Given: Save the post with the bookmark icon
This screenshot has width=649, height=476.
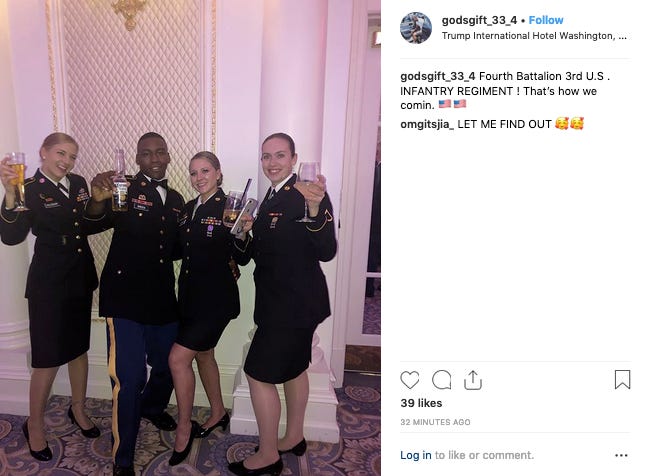Looking at the screenshot, I should click(x=622, y=380).
